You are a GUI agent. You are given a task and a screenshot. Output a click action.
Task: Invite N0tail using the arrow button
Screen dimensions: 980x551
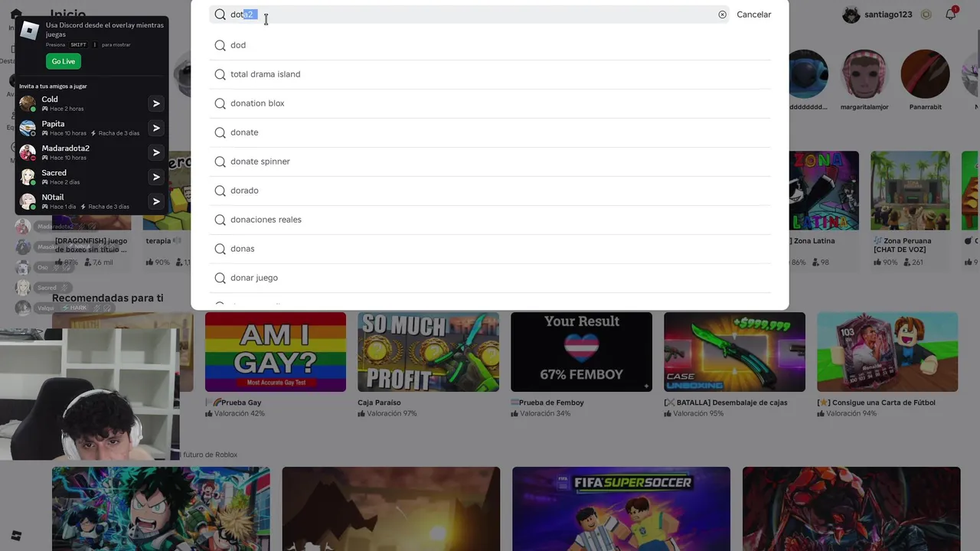coord(155,201)
